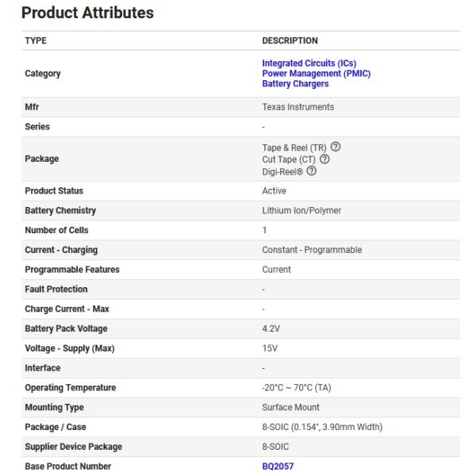Click help icon next to Digi-Reel®

(x=312, y=171)
